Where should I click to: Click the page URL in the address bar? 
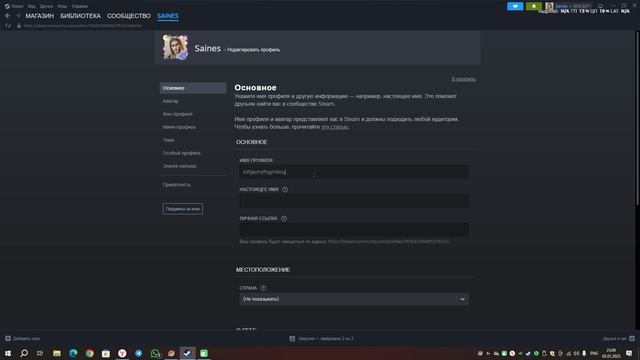[83, 26]
